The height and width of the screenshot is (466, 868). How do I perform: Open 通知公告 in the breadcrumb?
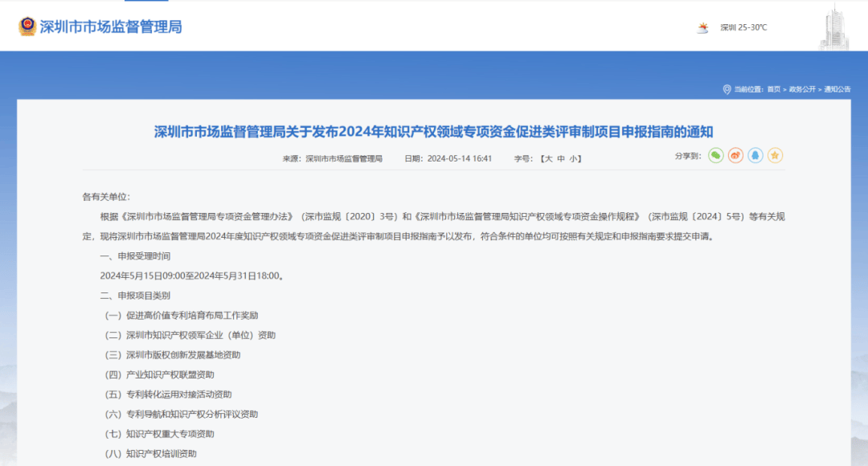[837, 89]
